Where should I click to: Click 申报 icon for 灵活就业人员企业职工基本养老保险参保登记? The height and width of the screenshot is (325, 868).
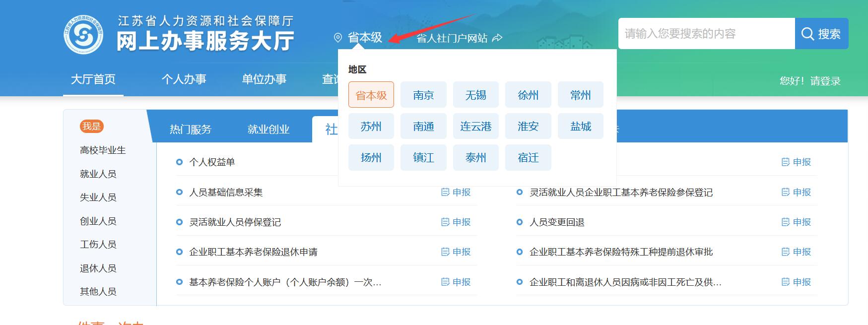[786, 192]
